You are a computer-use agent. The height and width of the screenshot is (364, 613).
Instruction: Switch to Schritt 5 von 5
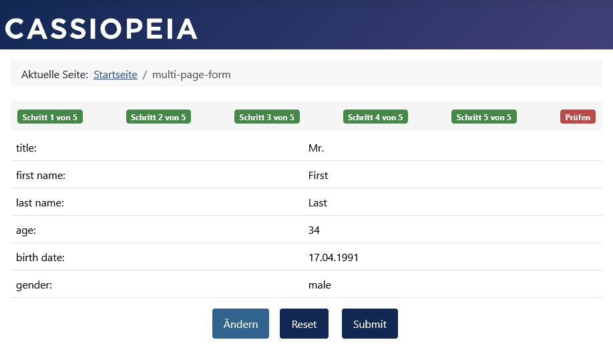[484, 118]
